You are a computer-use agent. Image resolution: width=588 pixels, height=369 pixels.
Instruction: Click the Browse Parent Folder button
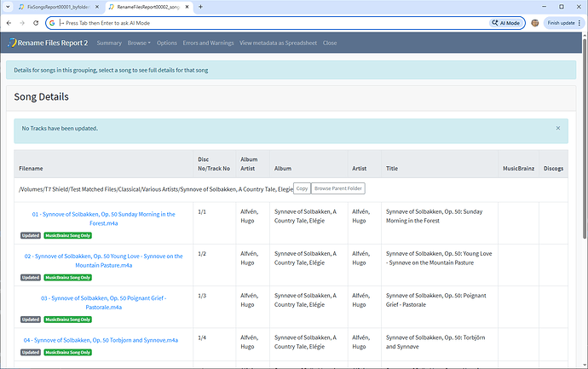[x=338, y=187]
